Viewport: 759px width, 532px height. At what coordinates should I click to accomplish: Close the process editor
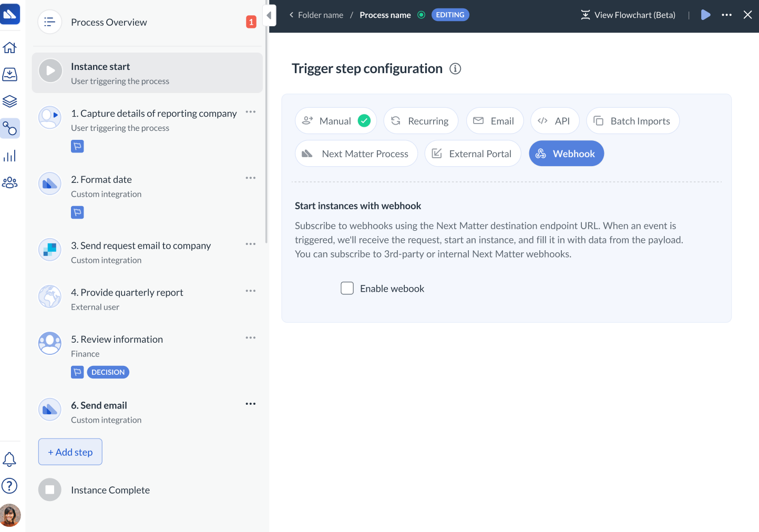pyautogui.click(x=747, y=15)
